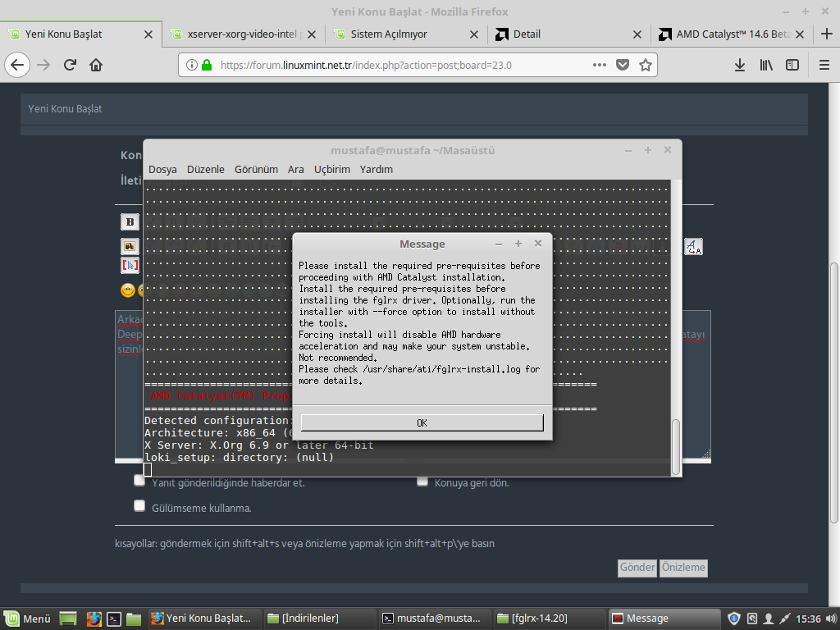Close the Sistem Açılmıyor tab

[x=474, y=34]
